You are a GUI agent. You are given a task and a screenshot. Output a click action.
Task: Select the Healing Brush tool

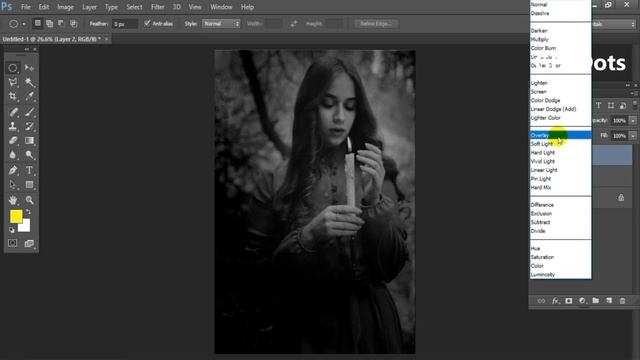(x=13, y=112)
